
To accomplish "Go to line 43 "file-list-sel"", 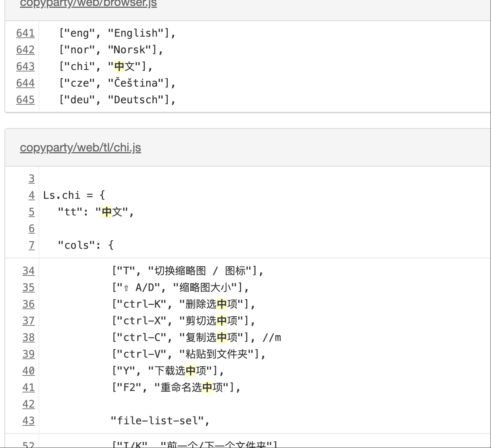I will pyautogui.click(x=29, y=421).
